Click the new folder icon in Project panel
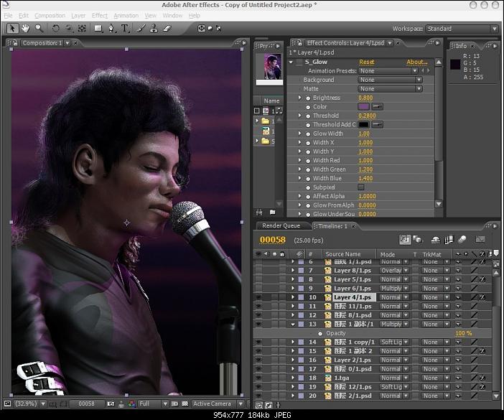The image size is (504, 420). point(273,212)
